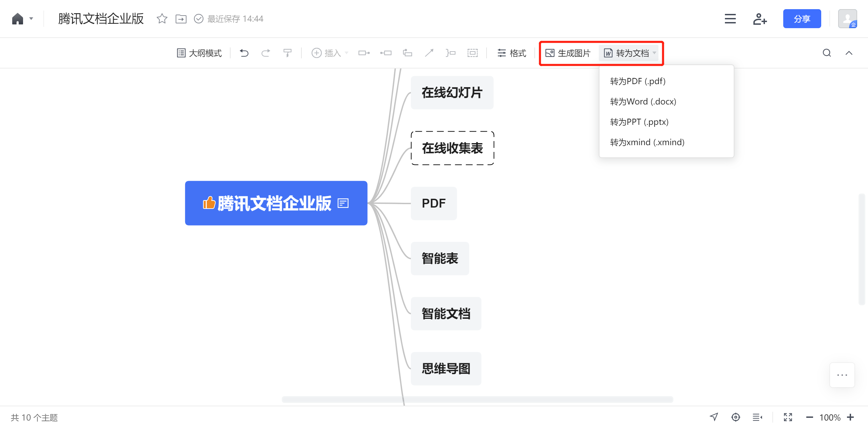Click the move-to-folder icon

coord(181,19)
